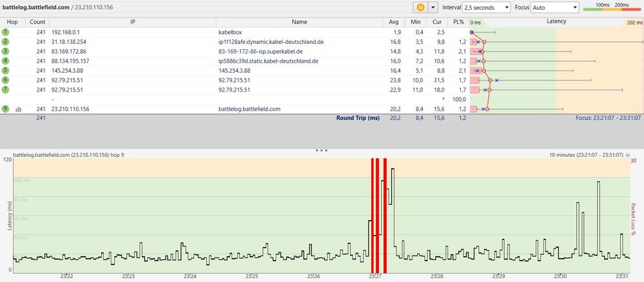The width and height of the screenshot is (644, 282).
Task: Select IP 31.18.138.254
Action: click(68, 42)
